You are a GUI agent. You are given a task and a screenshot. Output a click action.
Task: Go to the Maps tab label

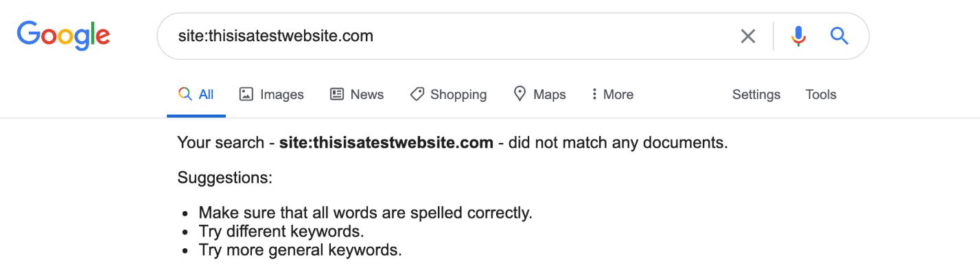pos(550,94)
